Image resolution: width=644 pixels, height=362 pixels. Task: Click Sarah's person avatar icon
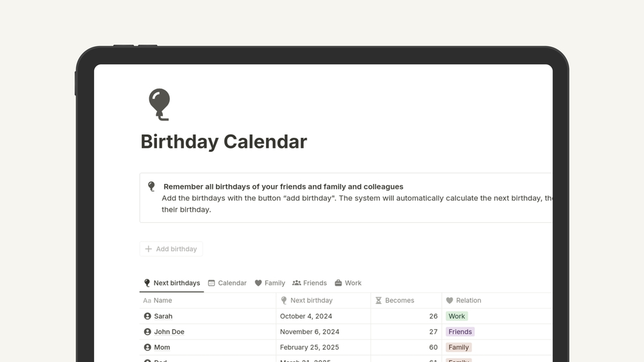147,317
